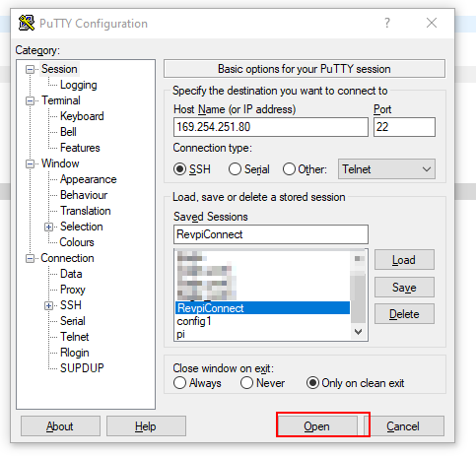Open Serial settings in category tree
476x456 pixels.
pyautogui.click(x=73, y=321)
